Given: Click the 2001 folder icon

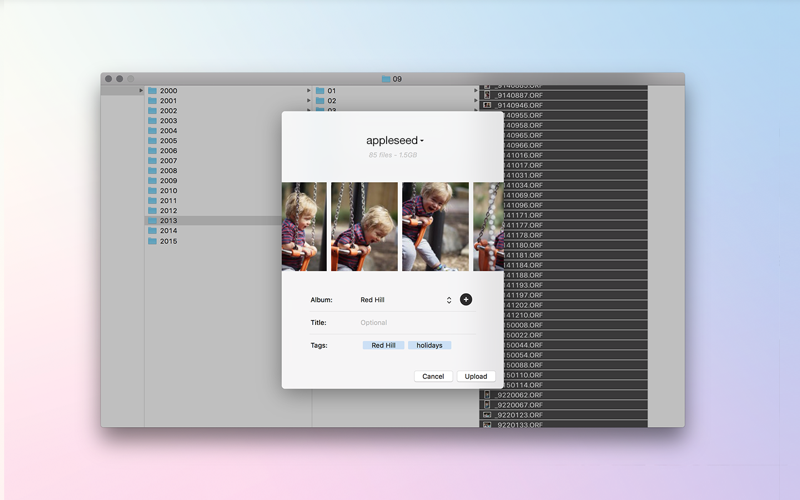Looking at the screenshot, I should [x=152, y=101].
